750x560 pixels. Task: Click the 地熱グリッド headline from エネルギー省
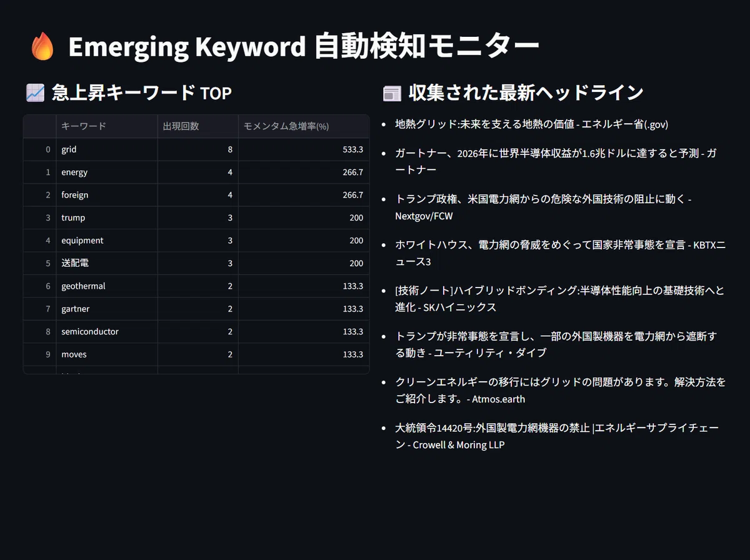pyautogui.click(x=532, y=124)
